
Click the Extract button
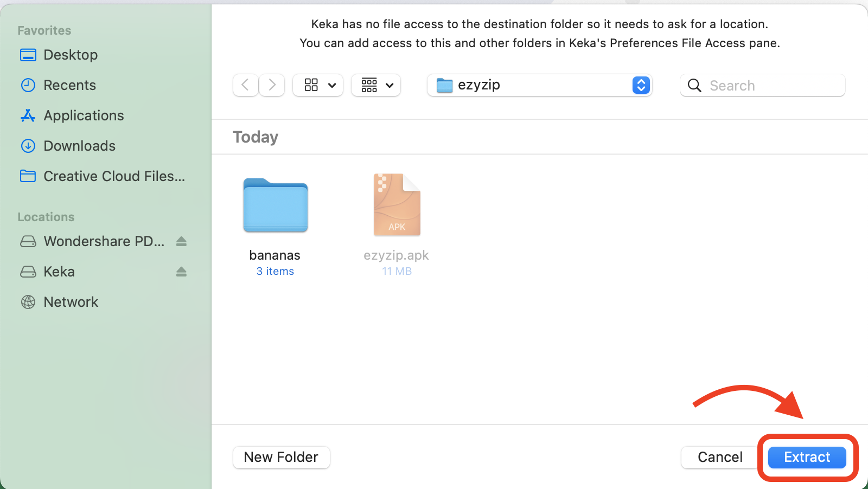pos(806,457)
